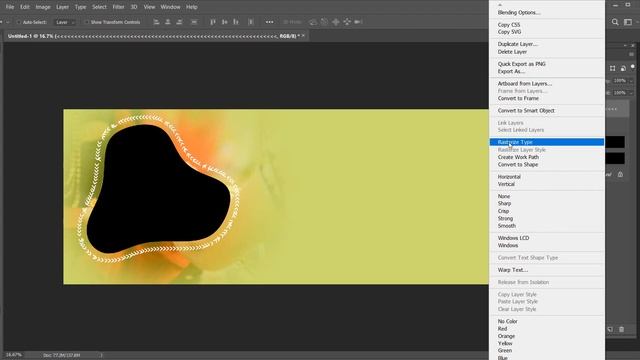The width and height of the screenshot is (640, 360).
Task: Close the Untitled-1 document tab
Action: [303, 36]
